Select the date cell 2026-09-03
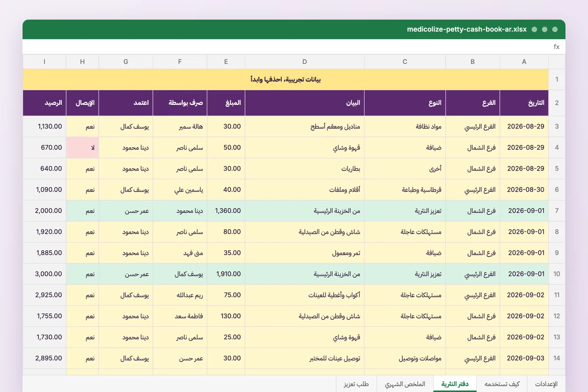The width and height of the screenshot is (588, 392). coord(524,358)
